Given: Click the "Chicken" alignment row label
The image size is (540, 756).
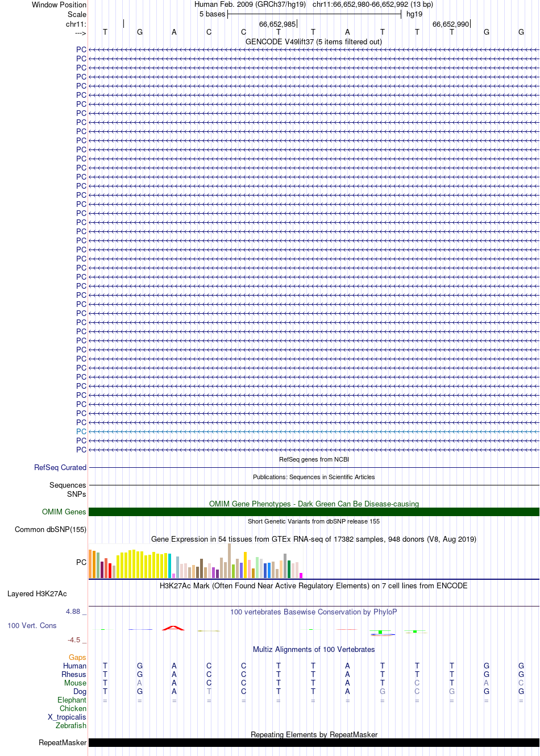Looking at the screenshot, I should (73, 708).
